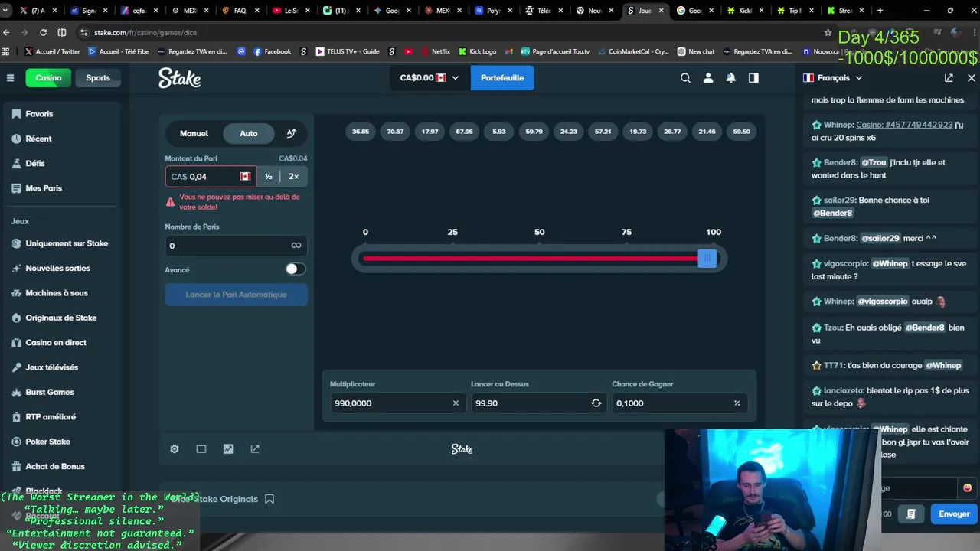
Task: Select the Casino tab
Action: (48, 78)
